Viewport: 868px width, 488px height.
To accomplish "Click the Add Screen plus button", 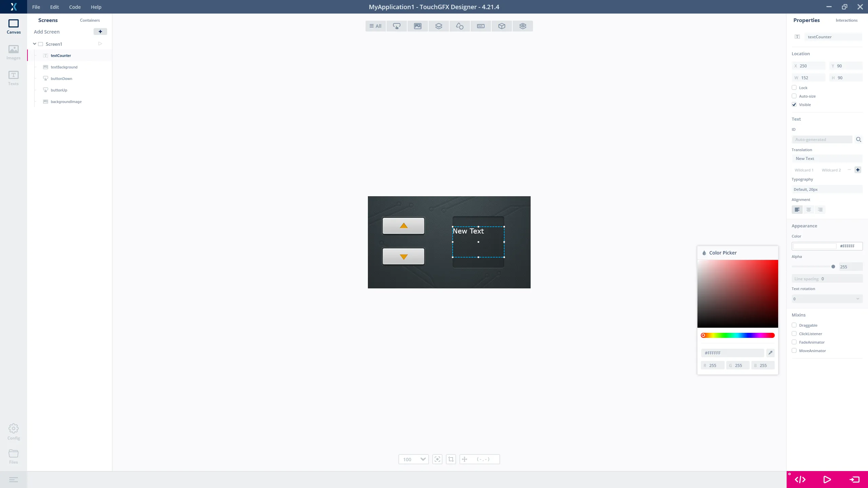I will point(100,32).
